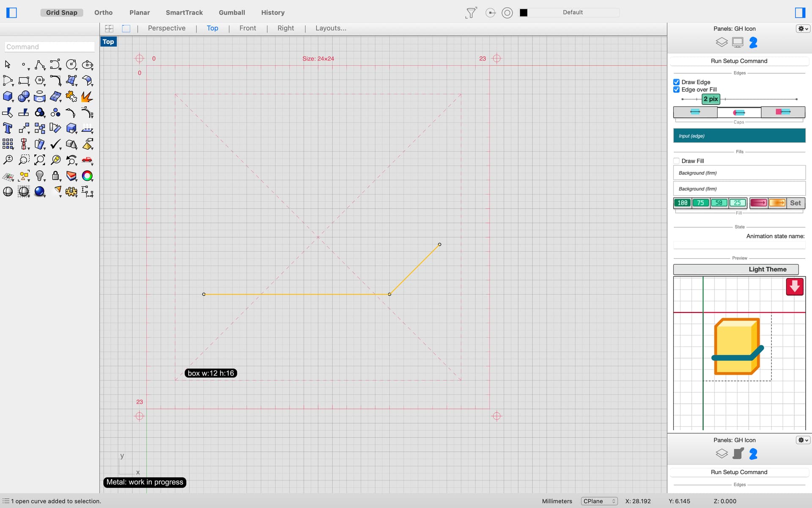This screenshot has width=812, height=508.
Task: Click the black layer color swatch
Action: point(524,13)
